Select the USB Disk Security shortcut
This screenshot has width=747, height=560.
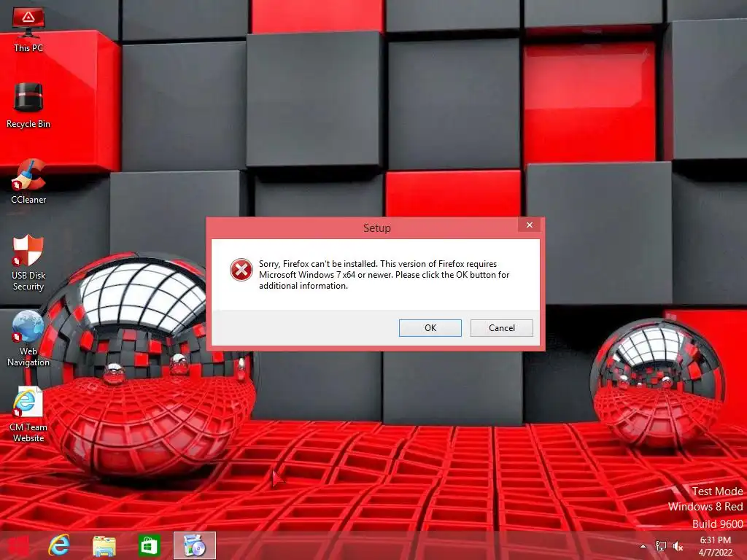[28, 262]
